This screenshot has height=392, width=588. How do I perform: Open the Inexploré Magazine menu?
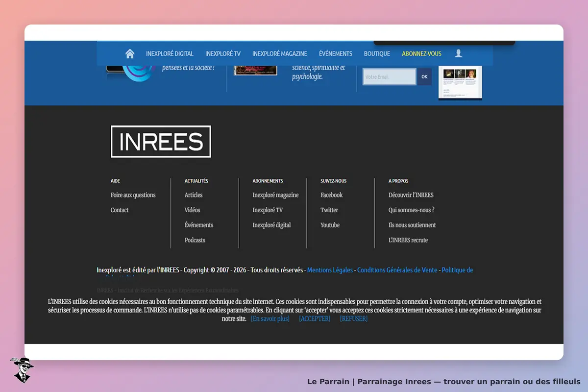click(280, 54)
